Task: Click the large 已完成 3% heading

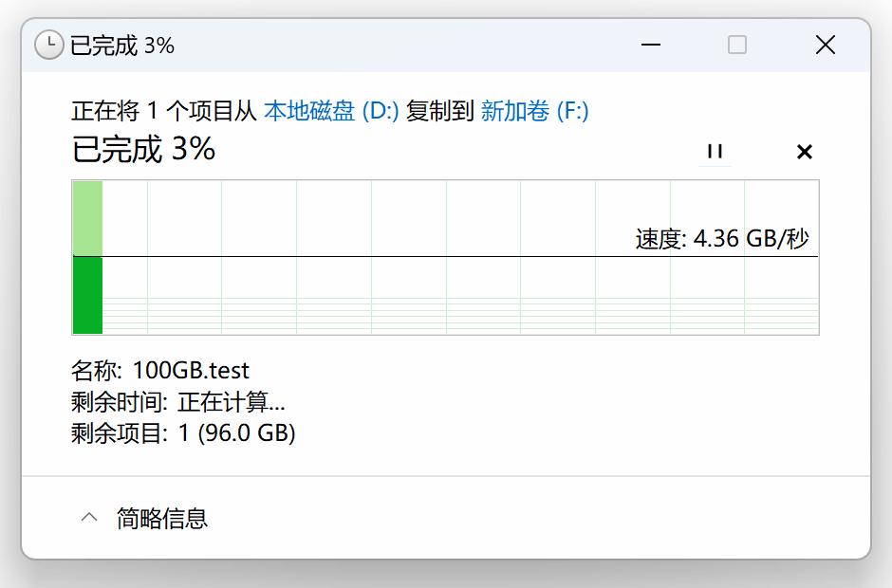Action: coord(143,149)
